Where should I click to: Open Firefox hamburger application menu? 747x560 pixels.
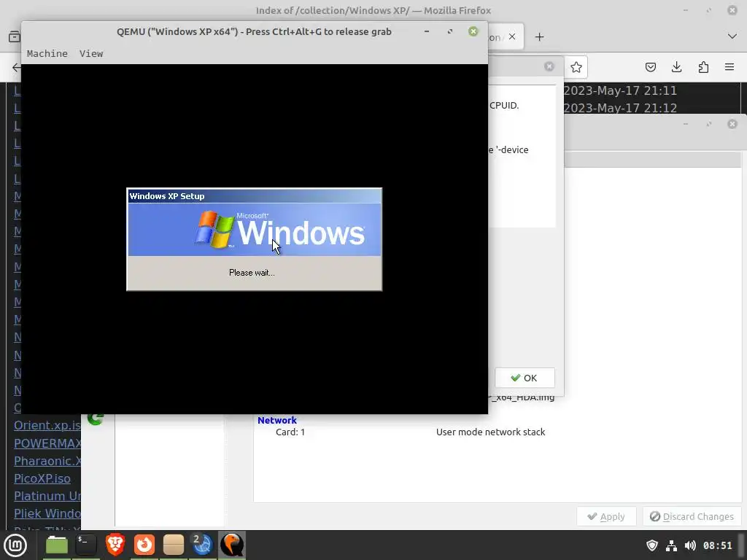tap(729, 67)
